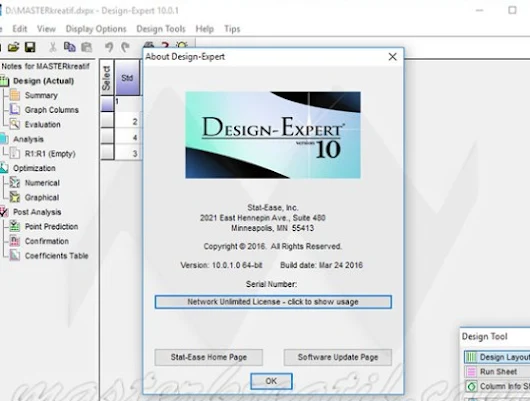This screenshot has height=401, width=530.
Task: Click the Cut scissors icon
Action: coord(52,47)
